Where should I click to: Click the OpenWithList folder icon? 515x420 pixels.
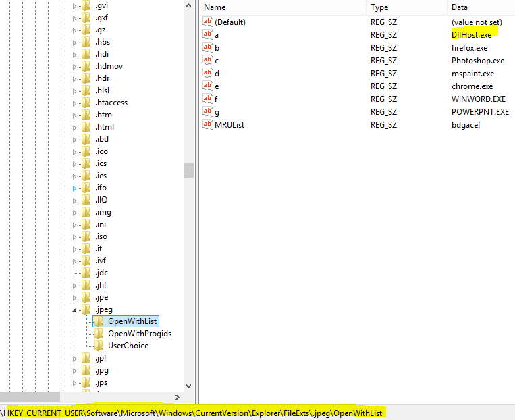(99, 321)
